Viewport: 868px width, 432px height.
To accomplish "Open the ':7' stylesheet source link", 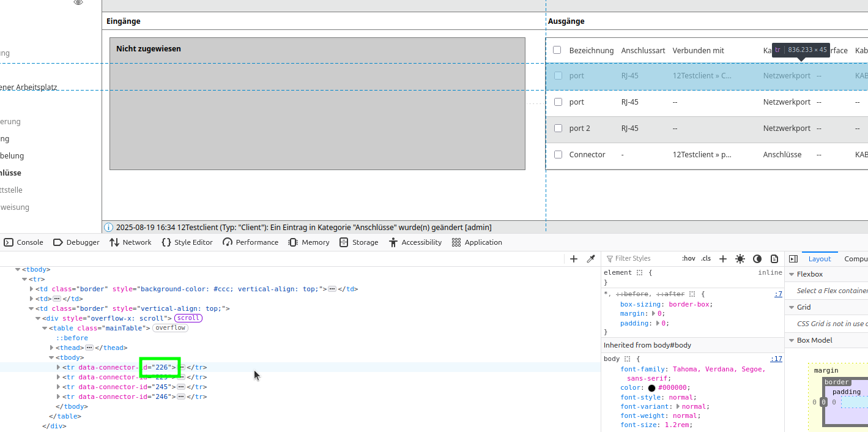I will [x=778, y=294].
